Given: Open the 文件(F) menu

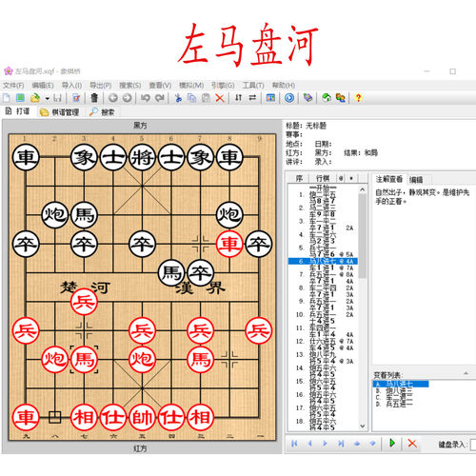Looking at the screenshot, I should point(13,86).
